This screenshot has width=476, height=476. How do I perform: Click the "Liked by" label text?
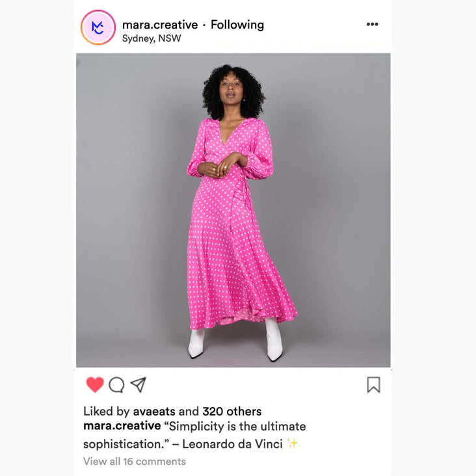click(x=107, y=412)
